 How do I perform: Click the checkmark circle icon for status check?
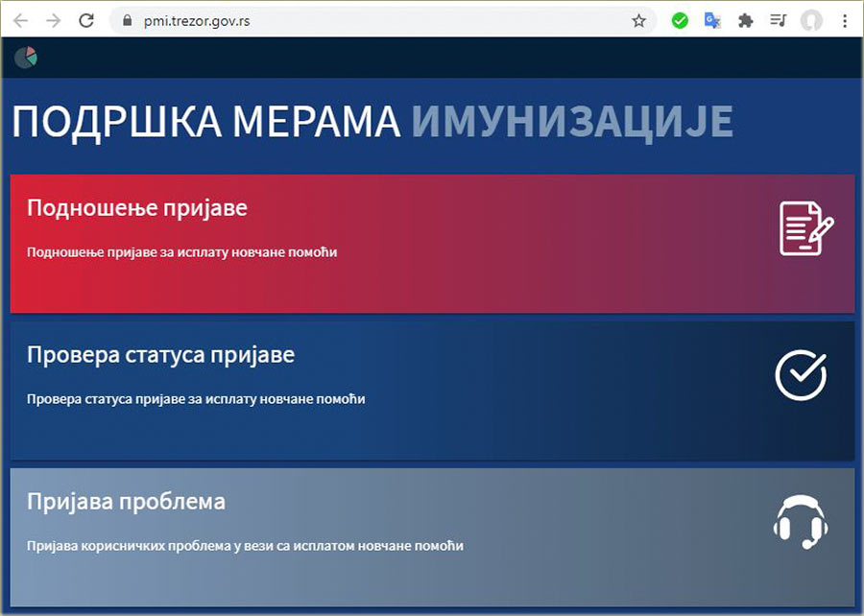click(x=804, y=375)
